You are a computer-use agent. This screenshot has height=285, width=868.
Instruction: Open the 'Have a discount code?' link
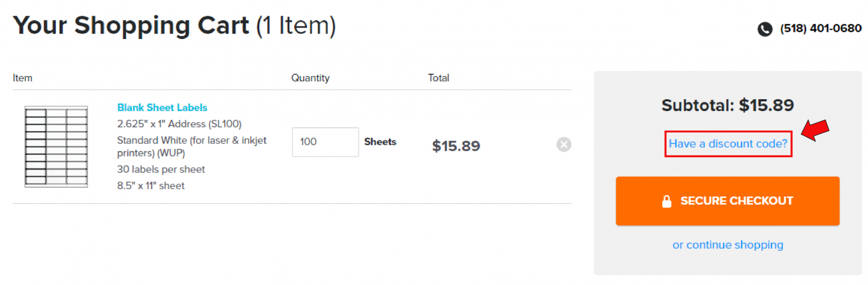tap(727, 144)
